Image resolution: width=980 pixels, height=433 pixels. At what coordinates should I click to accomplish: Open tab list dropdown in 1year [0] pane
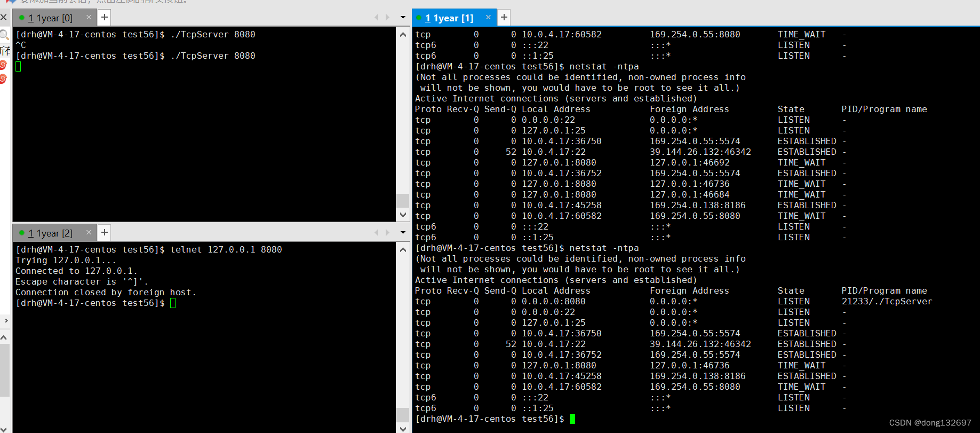pos(403,18)
